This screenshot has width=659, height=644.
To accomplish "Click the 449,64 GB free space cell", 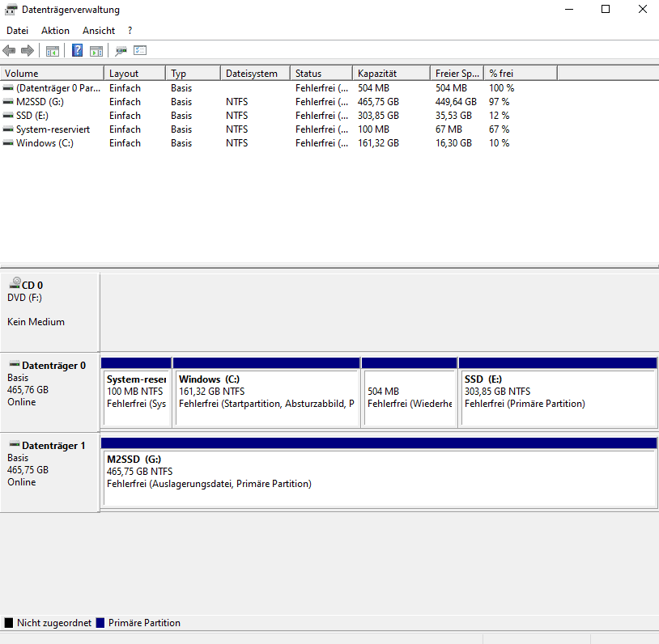I will (456, 102).
